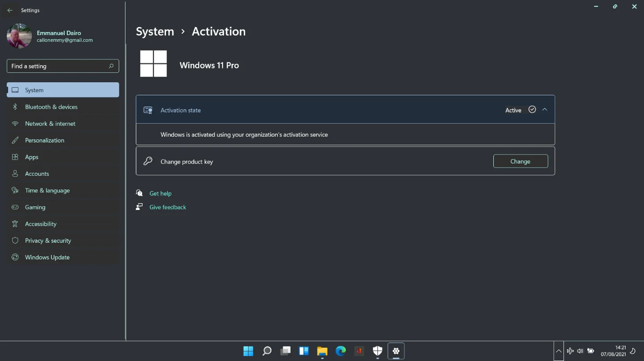Screen dimensions: 644x361
Task: Click the moon focus assist icon
Action: click(x=633, y=351)
